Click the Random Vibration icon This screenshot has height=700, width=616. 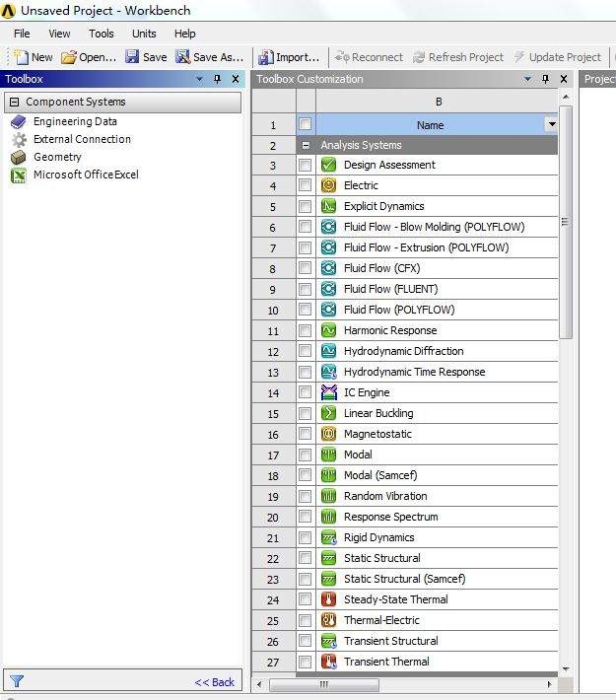pyautogui.click(x=329, y=496)
